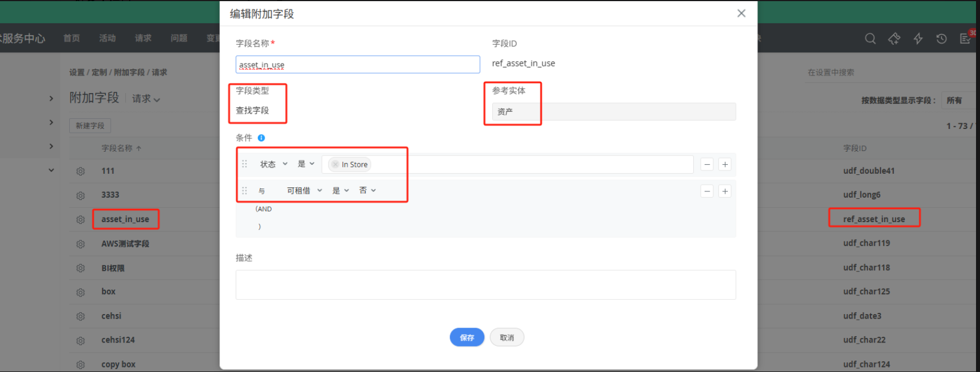Click gear icon for asset_in_use row
The height and width of the screenshot is (372, 980).
81,220
